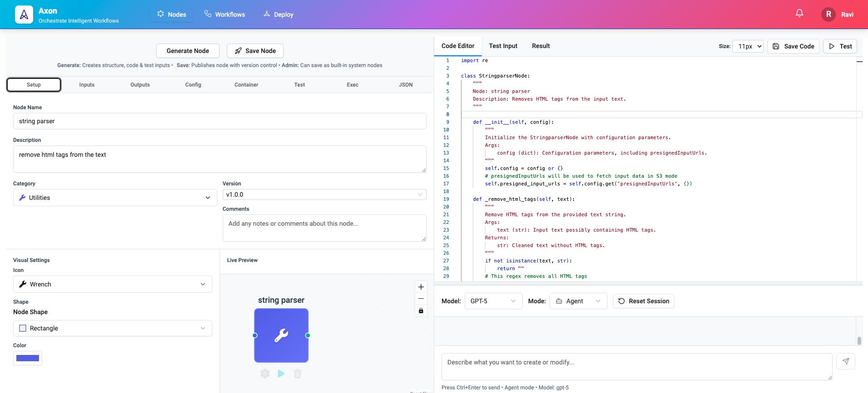The image size is (868, 393).
Task: Lock the live preview canvas
Action: point(421,311)
